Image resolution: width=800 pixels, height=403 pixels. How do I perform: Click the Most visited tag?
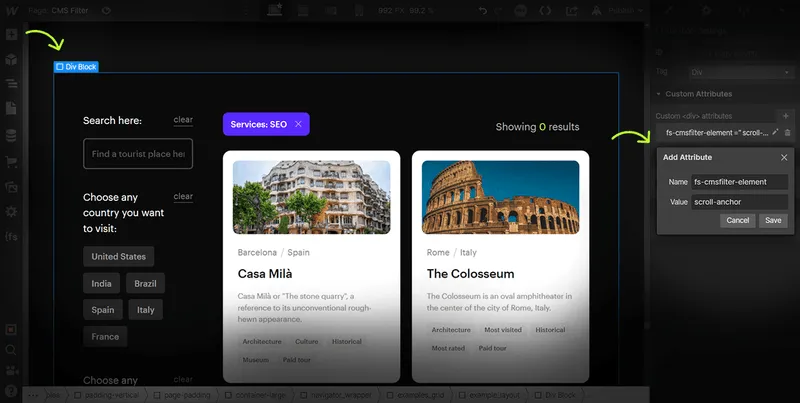tap(503, 330)
